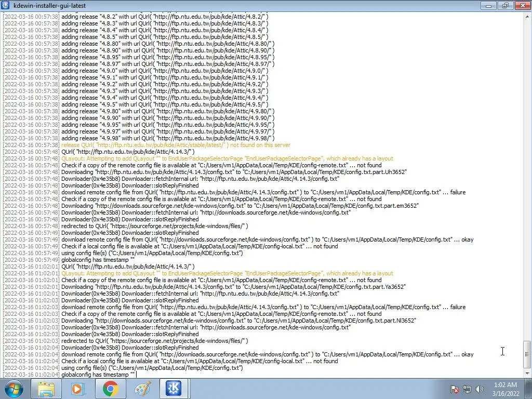The width and height of the screenshot is (532, 399).
Task: Select the 00:57:49 globalconfig has timestamp line
Action: (x=69, y=260)
